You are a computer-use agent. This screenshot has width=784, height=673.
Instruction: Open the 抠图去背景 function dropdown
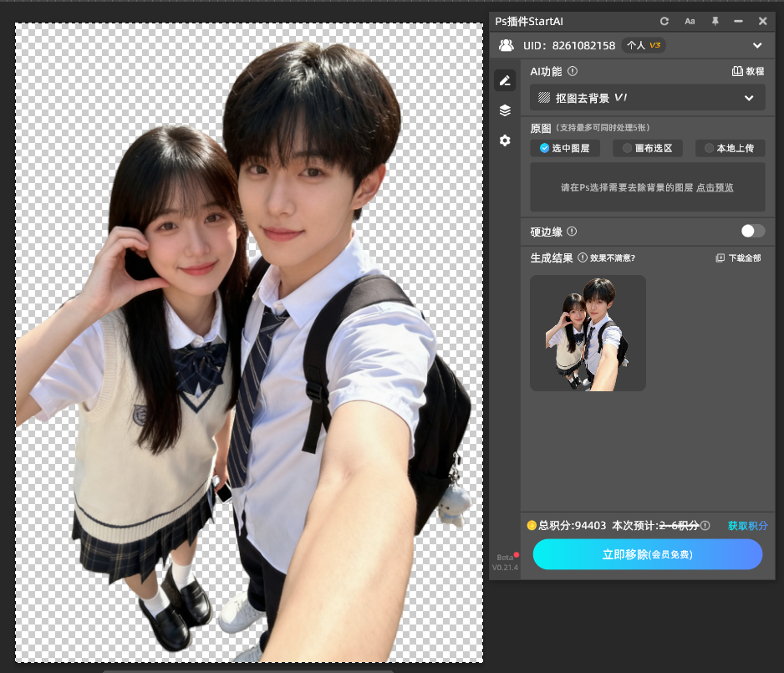pos(648,98)
